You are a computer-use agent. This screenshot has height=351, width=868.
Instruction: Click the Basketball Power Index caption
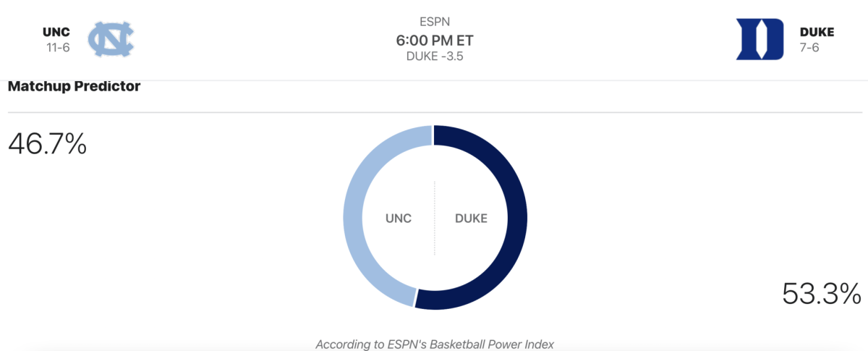434,344
